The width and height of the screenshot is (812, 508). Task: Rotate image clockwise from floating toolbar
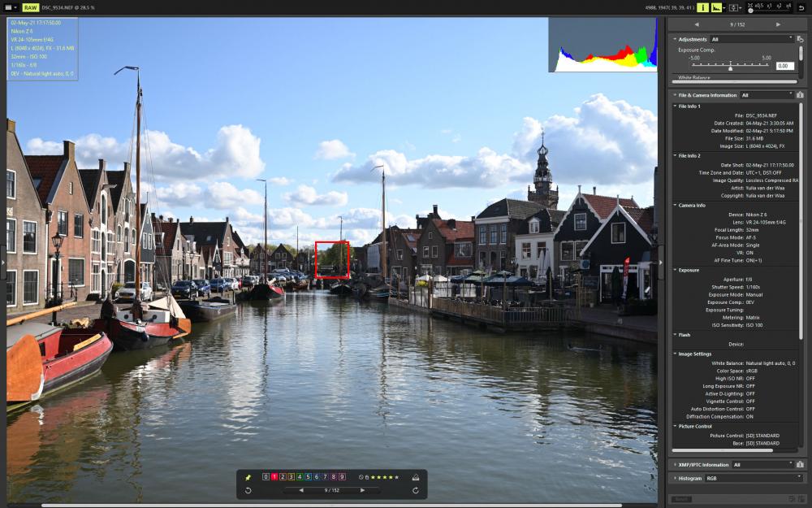point(415,490)
